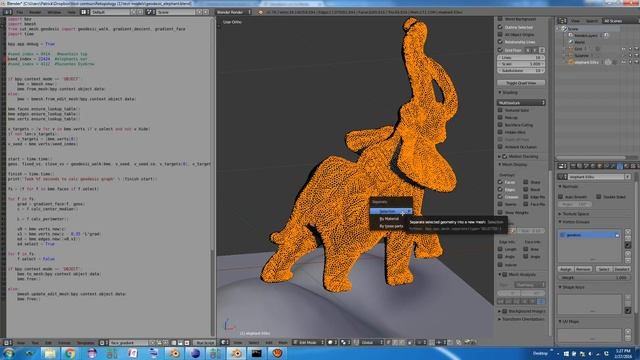This screenshot has height=360, width=640.
Task: Toggle the Faces overlay checkbox
Action: (x=500, y=182)
